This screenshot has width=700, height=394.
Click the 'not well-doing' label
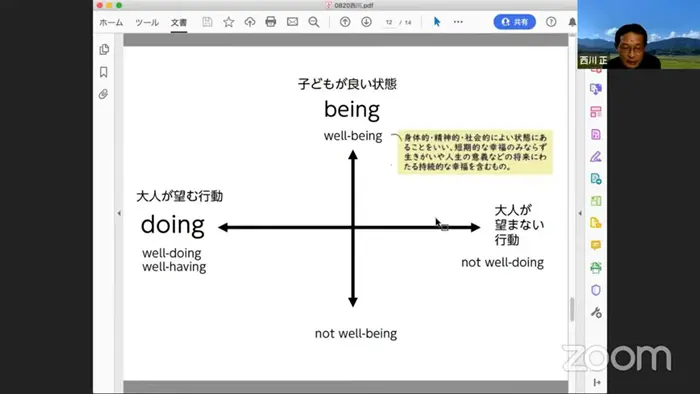(x=502, y=262)
